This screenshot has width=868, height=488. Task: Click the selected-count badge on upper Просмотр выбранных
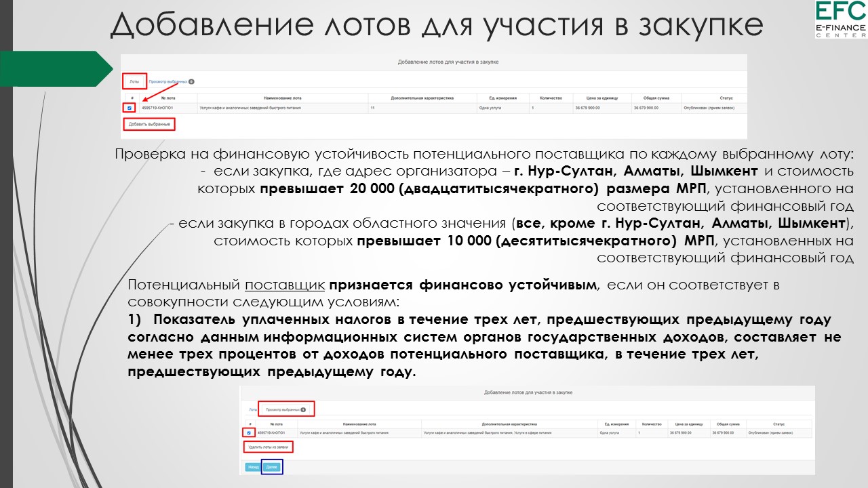pos(191,81)
